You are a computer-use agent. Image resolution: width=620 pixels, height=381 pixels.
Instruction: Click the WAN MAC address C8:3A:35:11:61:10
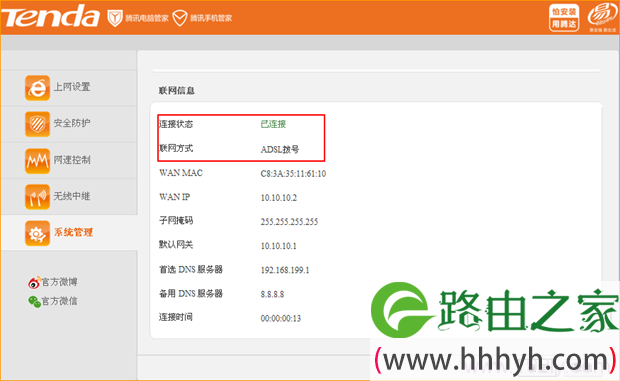[293, 174]
